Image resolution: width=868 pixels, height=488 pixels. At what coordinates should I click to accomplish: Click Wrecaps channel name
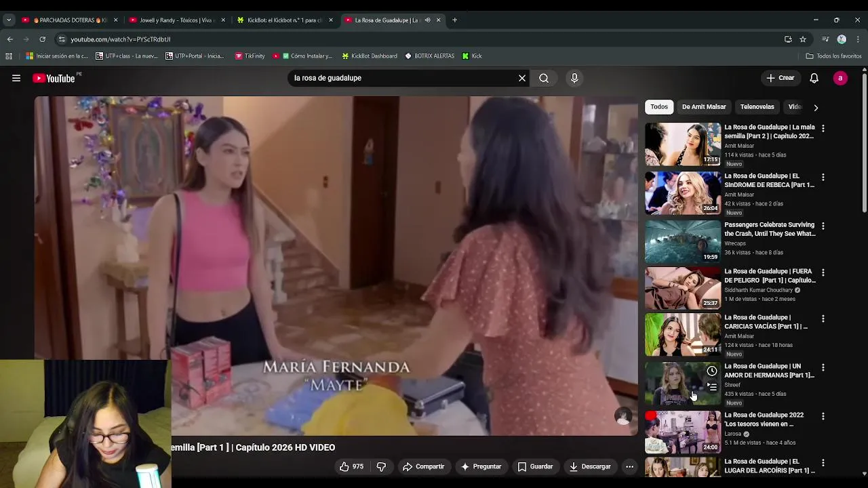click(735, 243)
